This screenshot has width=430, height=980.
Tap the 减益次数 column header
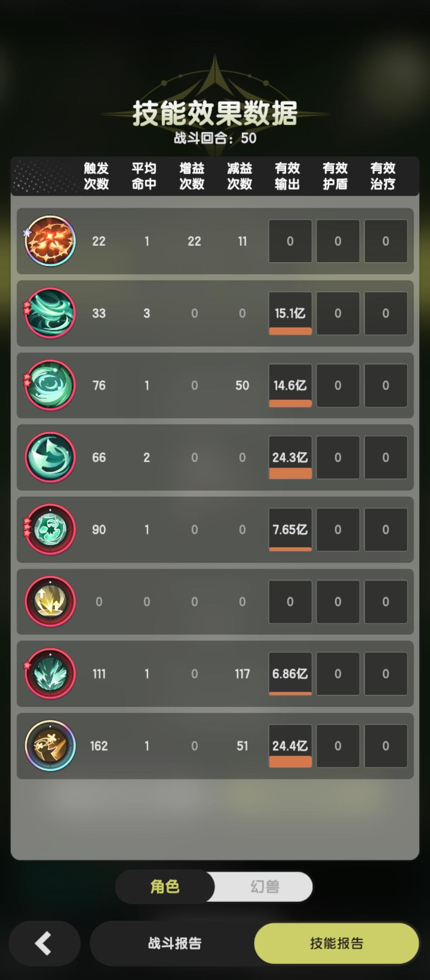click(x=240, y=176)
